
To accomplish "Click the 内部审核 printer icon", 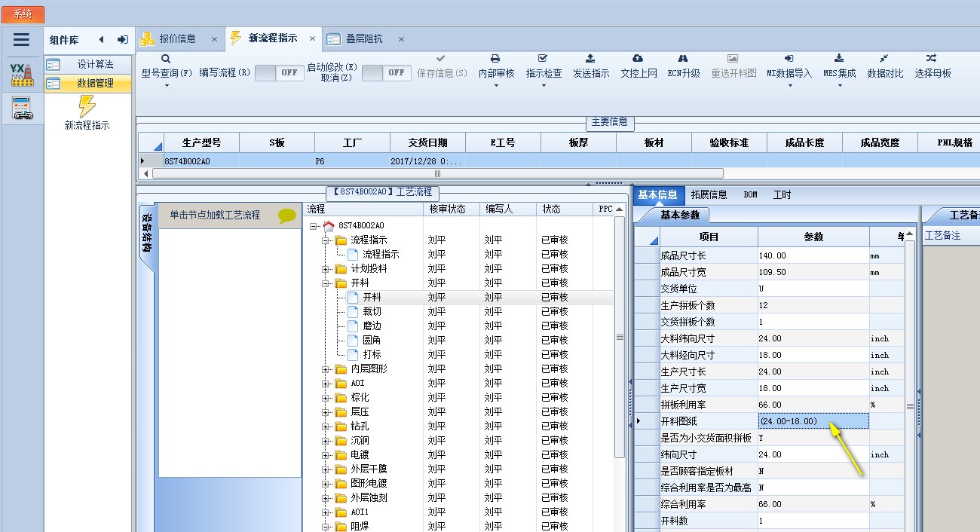I will (496, 59).
